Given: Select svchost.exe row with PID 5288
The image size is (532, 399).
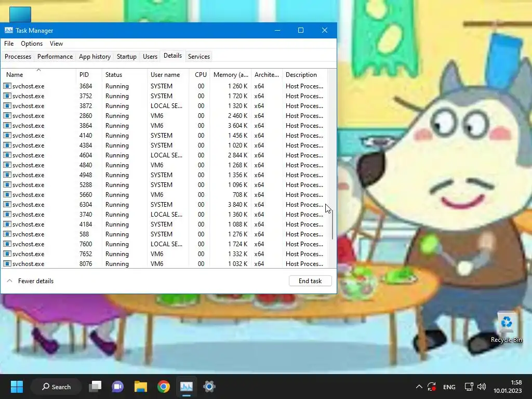Looking at the screenshot, I should click(164, 184).
